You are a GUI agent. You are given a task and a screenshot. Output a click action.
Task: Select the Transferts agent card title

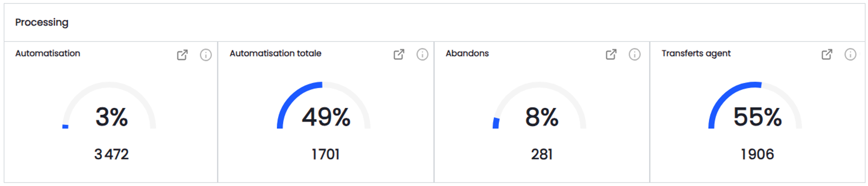(696, 53)
